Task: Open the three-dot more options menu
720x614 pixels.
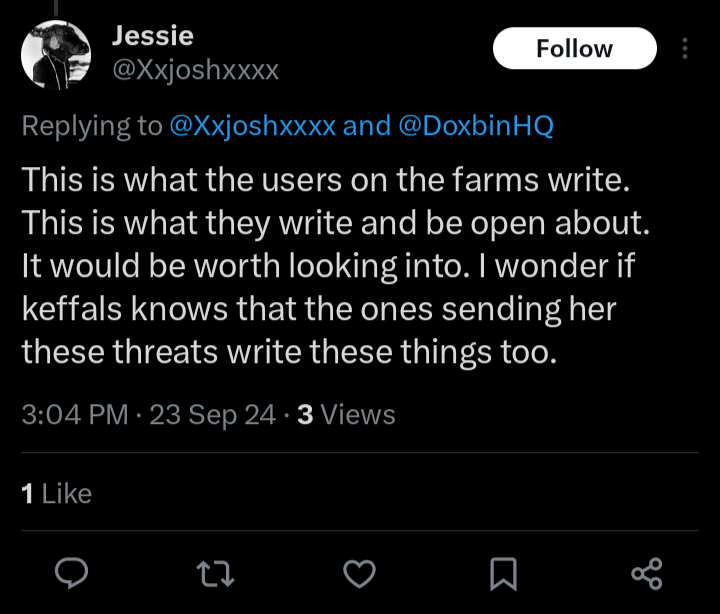Action: pos(685,48)
